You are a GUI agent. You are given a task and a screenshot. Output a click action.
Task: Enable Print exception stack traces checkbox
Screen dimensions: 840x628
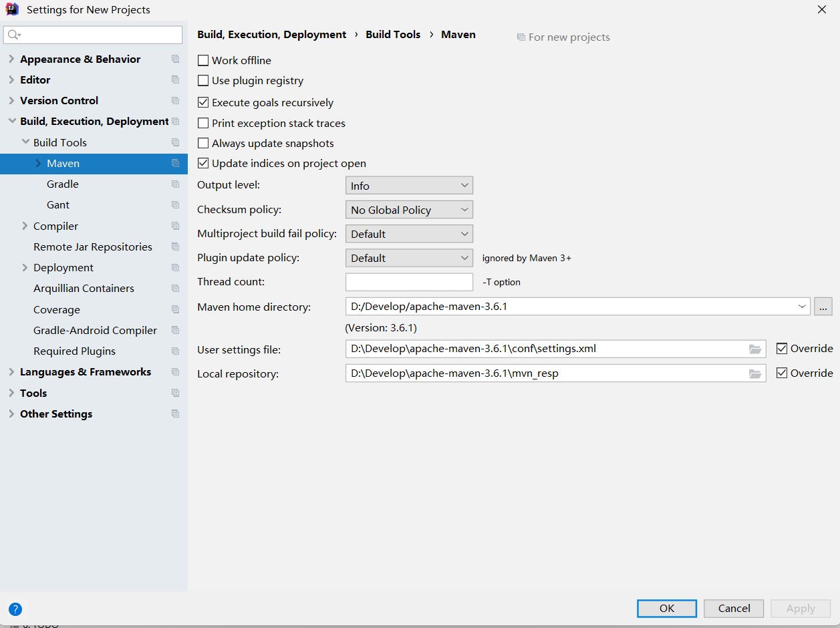(x=203, y=124)
